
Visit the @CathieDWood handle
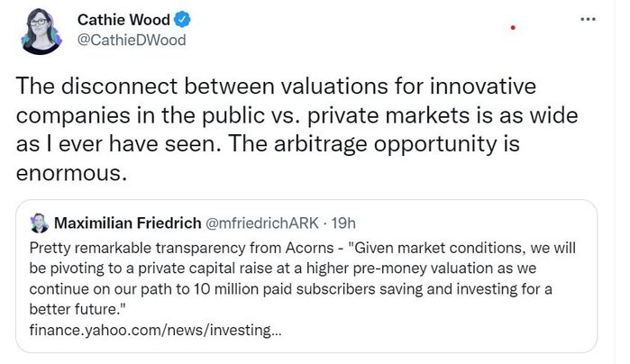pos(132,41)
